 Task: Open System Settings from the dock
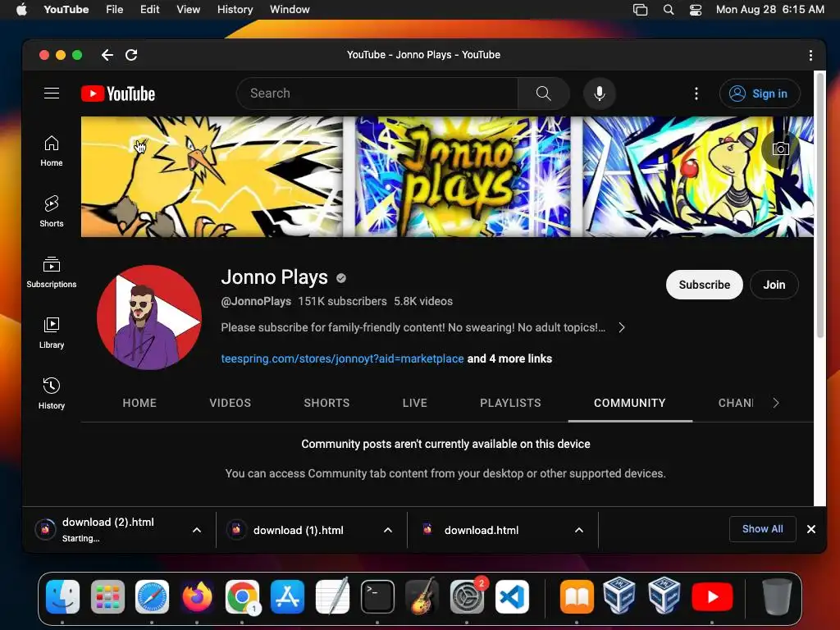point(467,596)
